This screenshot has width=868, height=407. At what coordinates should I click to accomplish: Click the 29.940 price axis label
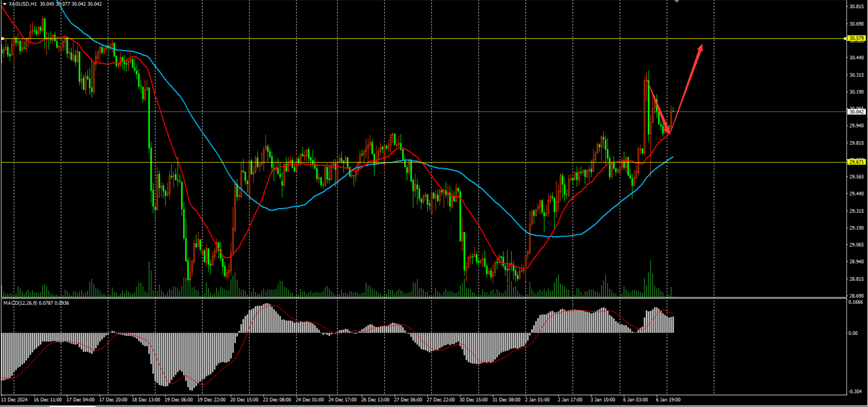(x=857, y=126)
